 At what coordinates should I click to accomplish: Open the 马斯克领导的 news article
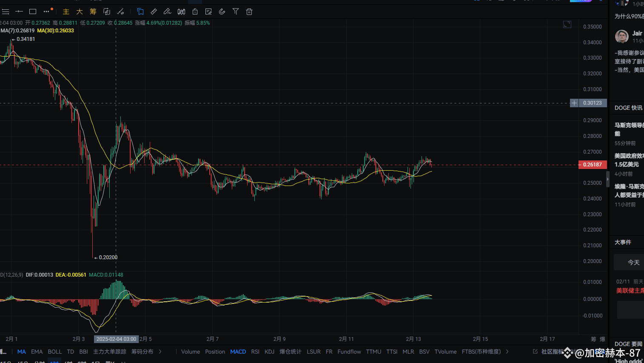pos(629,125)
